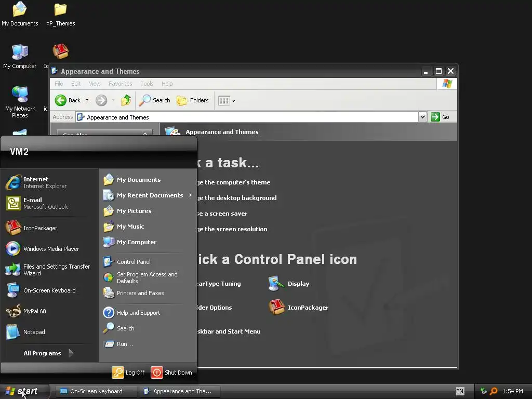Viewport: 532px width, 399px height.
Task: Open the File menu
Action: coord(59,84)
